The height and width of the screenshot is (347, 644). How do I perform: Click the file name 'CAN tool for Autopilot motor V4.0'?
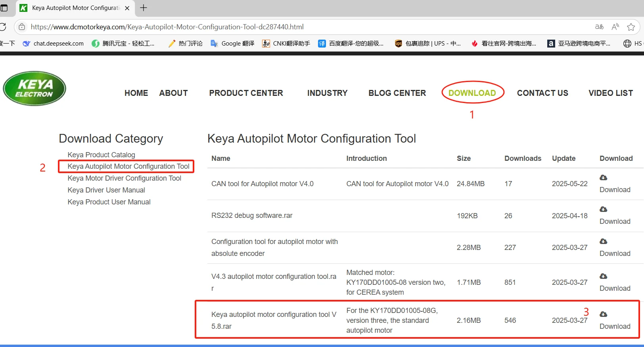pos(263,184)
